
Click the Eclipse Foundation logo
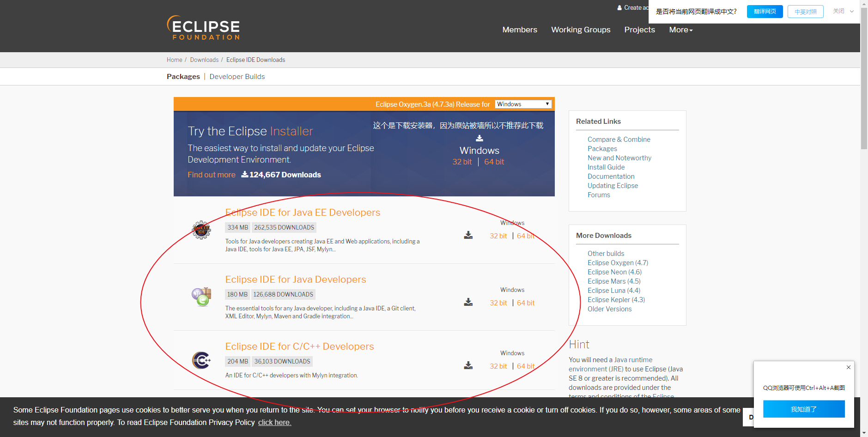(203, 28)
